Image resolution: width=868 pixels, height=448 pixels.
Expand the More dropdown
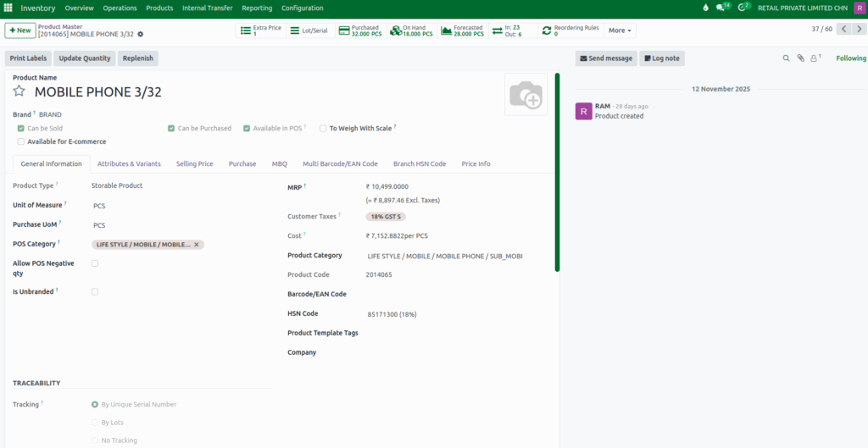[x=620, y=30]
